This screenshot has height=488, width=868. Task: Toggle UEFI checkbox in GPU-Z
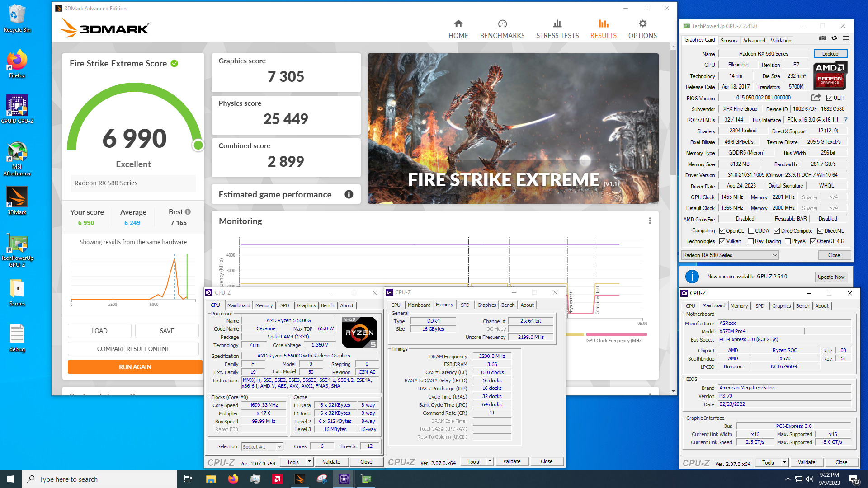click(x=829, y=98)
